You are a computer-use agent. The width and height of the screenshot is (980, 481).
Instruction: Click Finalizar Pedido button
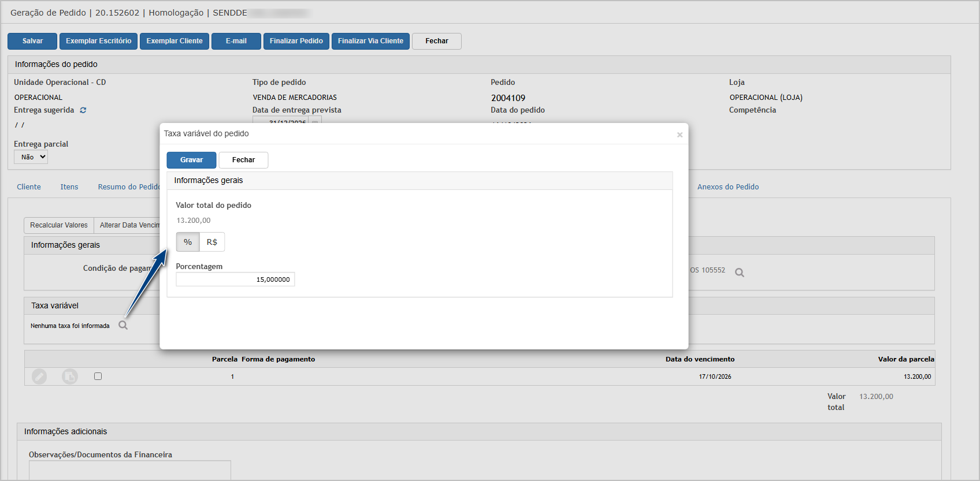point(296,41)
